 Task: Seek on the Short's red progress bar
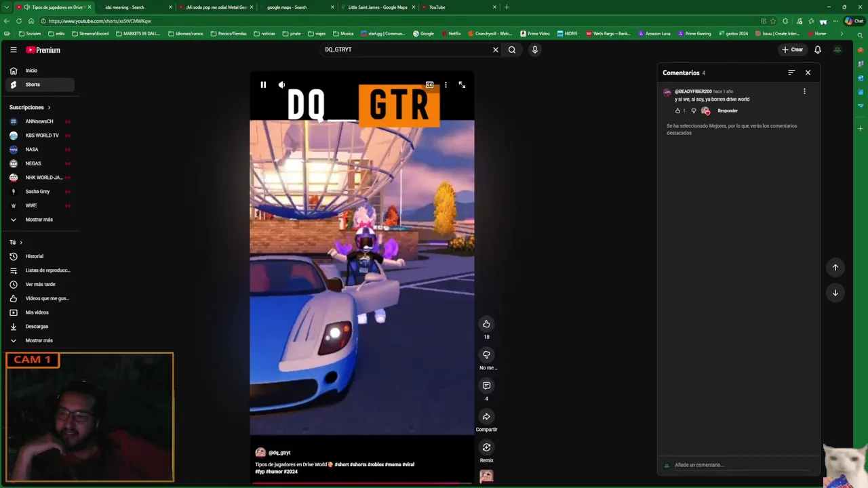coord(361,483)
